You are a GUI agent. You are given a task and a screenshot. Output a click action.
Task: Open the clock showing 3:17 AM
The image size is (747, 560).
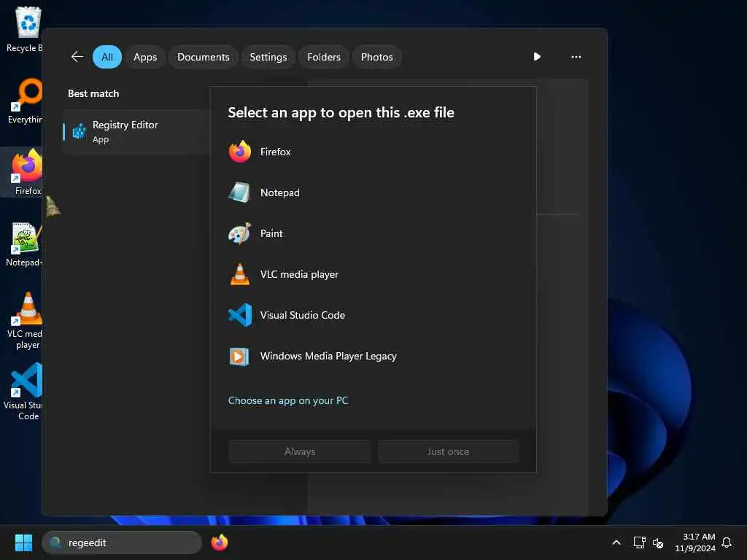[x=695, y=542]
